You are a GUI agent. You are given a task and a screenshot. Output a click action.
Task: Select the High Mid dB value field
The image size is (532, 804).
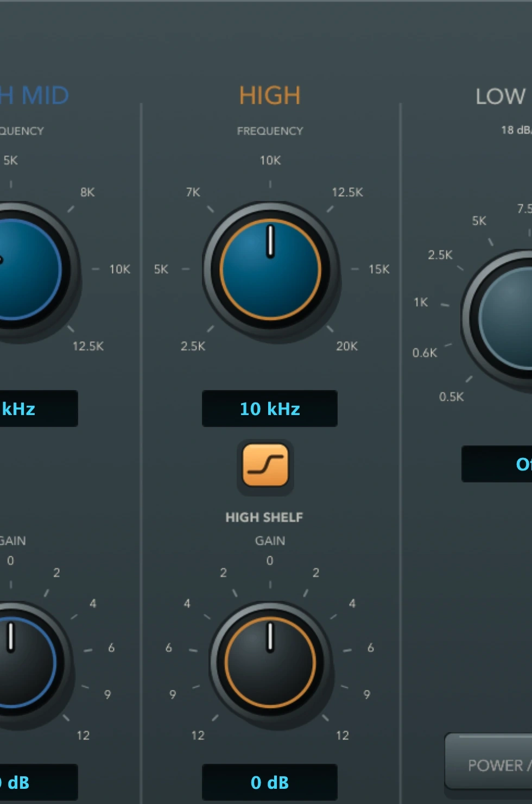[39, 782]
